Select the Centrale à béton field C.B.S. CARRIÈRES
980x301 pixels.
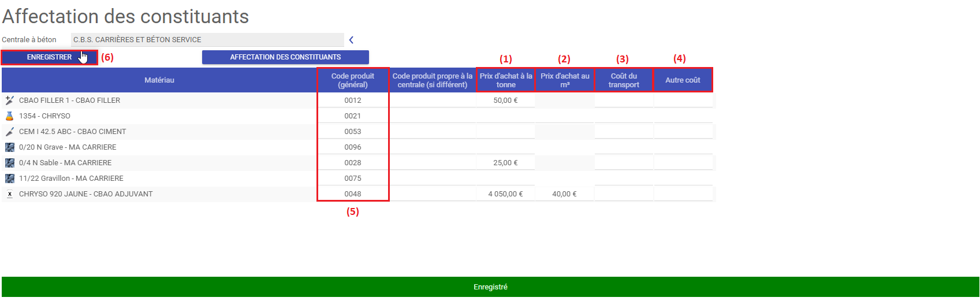(207, 40)
